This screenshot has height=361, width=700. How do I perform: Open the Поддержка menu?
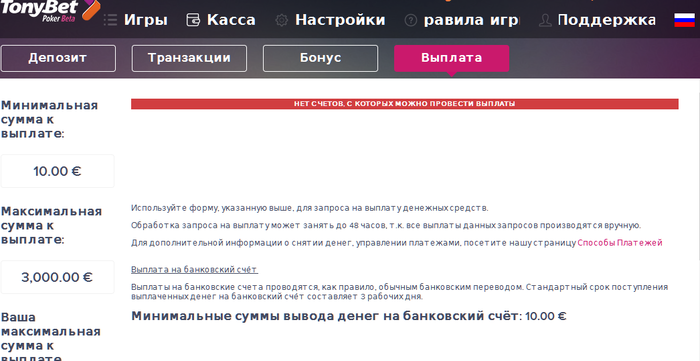(607, 20)
